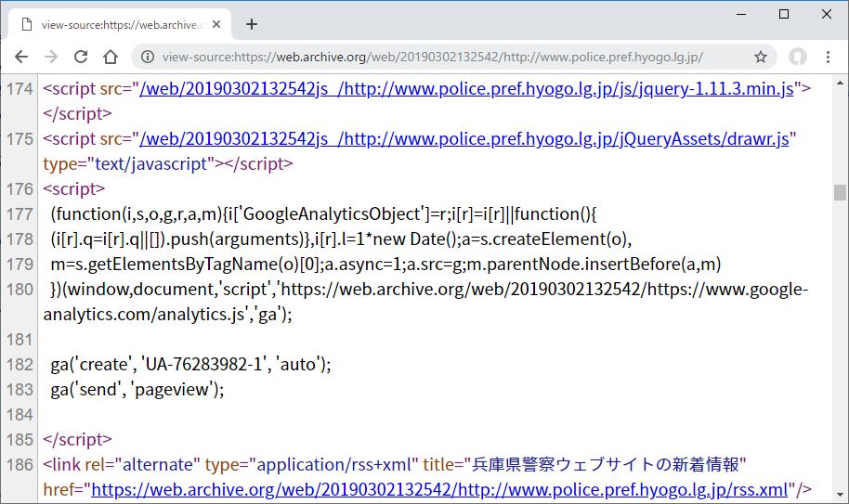Viewport: 849px width, 504px height.
Task: Maximize the browser window
Action: coord(783,14)
